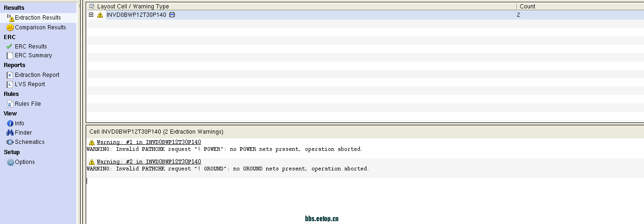The width and height of the screenshot is (644, 224).
Task: Open the Rules File
Action: point(28,104)
